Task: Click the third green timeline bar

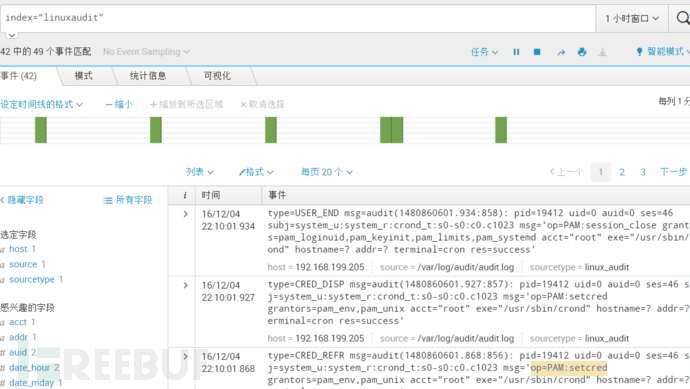Action: click(271, 130)
